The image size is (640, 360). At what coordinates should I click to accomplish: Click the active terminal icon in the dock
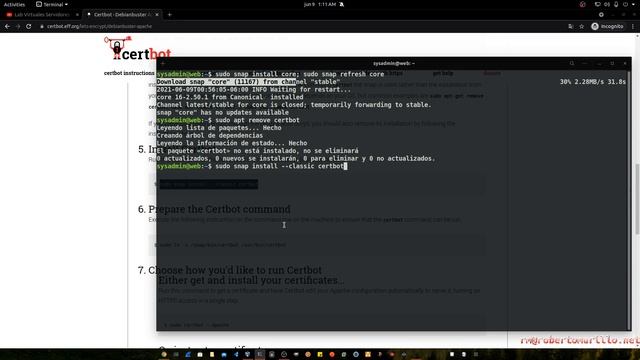[260, 354]
